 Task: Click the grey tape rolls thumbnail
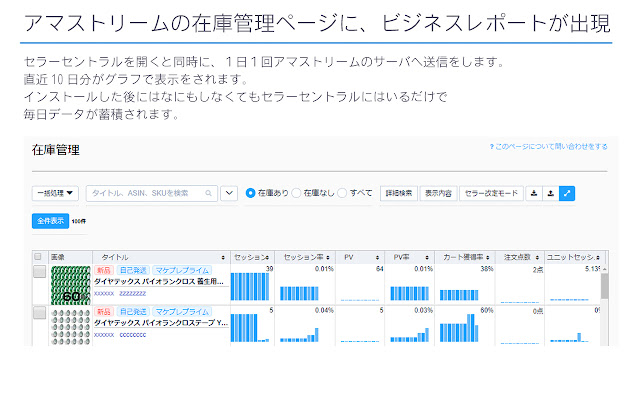click(x=70, y=327)
